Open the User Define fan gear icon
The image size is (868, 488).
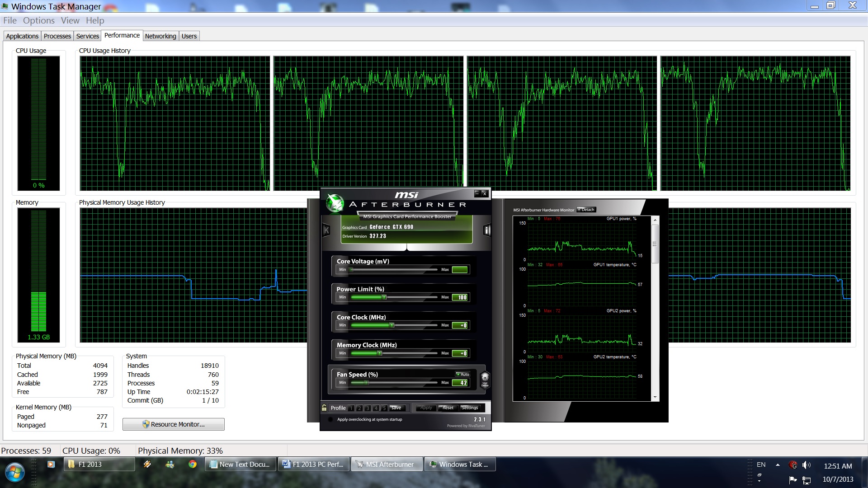[x=485, y=379]
